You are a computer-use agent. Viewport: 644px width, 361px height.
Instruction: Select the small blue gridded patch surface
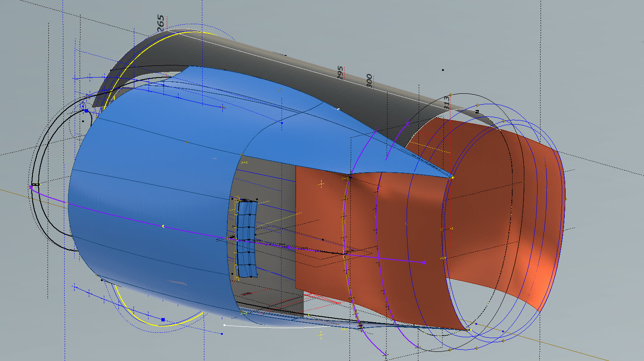(246, 240)
